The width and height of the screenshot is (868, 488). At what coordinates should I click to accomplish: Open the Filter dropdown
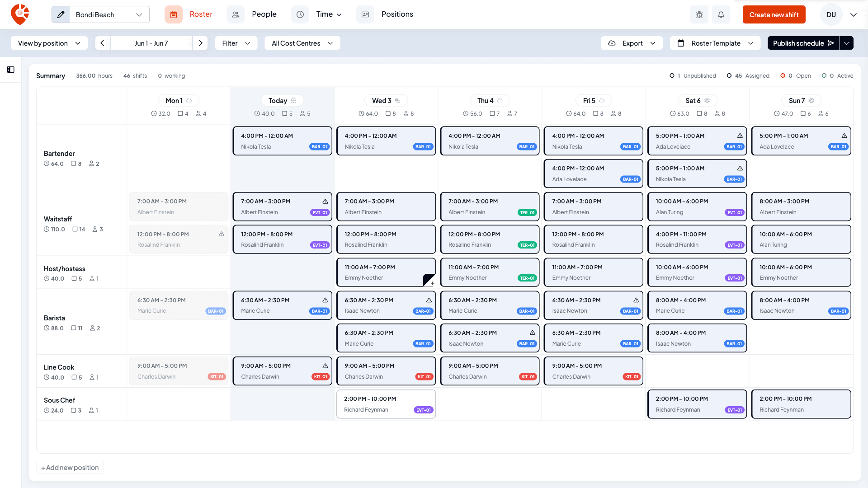point(236,43)
